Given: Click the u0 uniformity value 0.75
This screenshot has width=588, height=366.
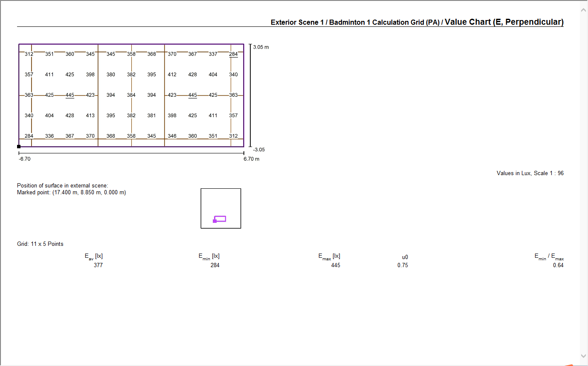Looking at the screenshot, I should [403, 265].
